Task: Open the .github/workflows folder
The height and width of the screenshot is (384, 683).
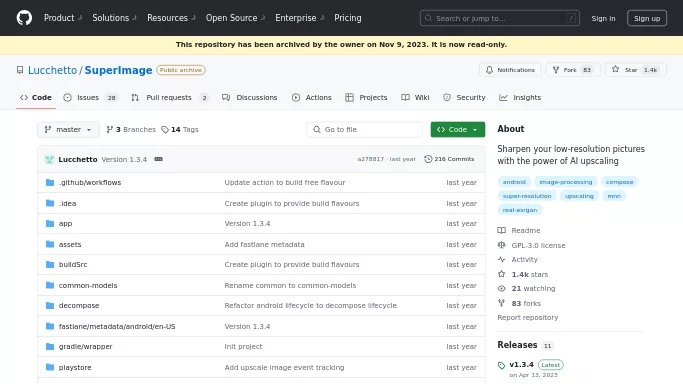Action: pyautogui.click(x=90, y=182)
